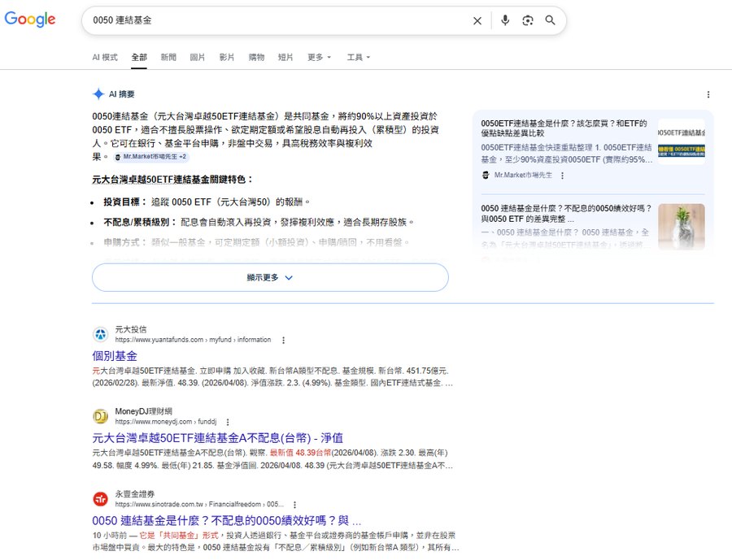Click 元大投信 site name text
732x560 pixels.
click(x=131, y=329)
